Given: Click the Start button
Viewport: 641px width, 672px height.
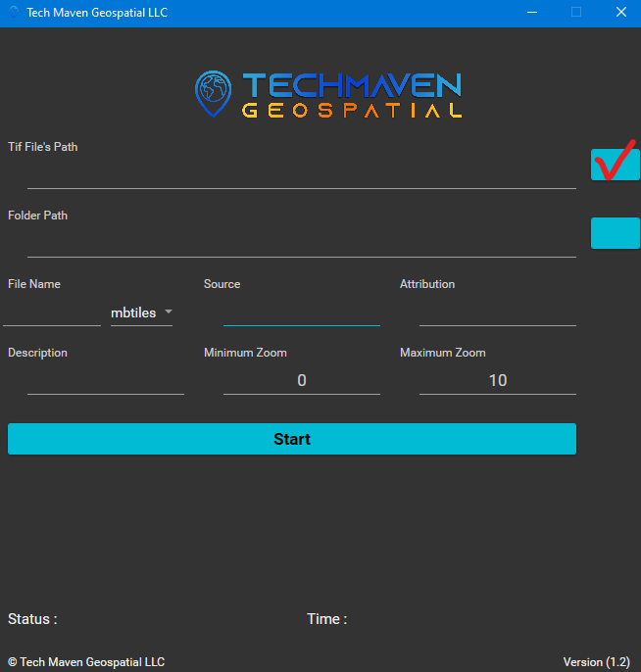Looking at the screenshot, I should pos(292,439).
